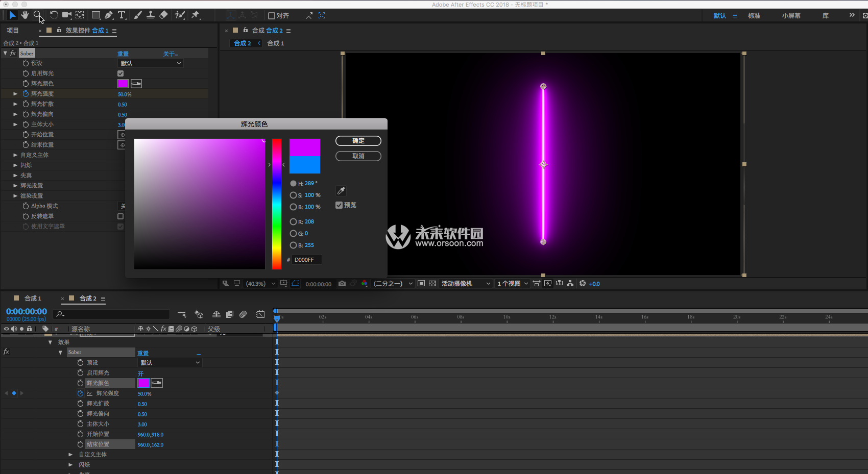
Task: Open composition mini-flowchart icon in timeline
Action: click(182, 314)
